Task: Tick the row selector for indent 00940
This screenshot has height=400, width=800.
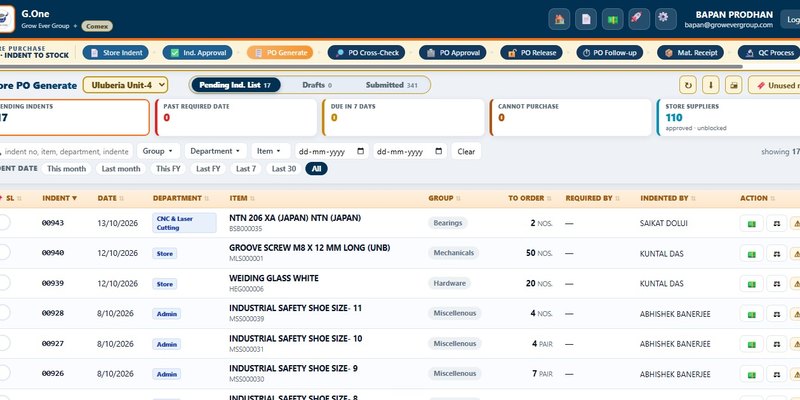Action: (3, 253)
